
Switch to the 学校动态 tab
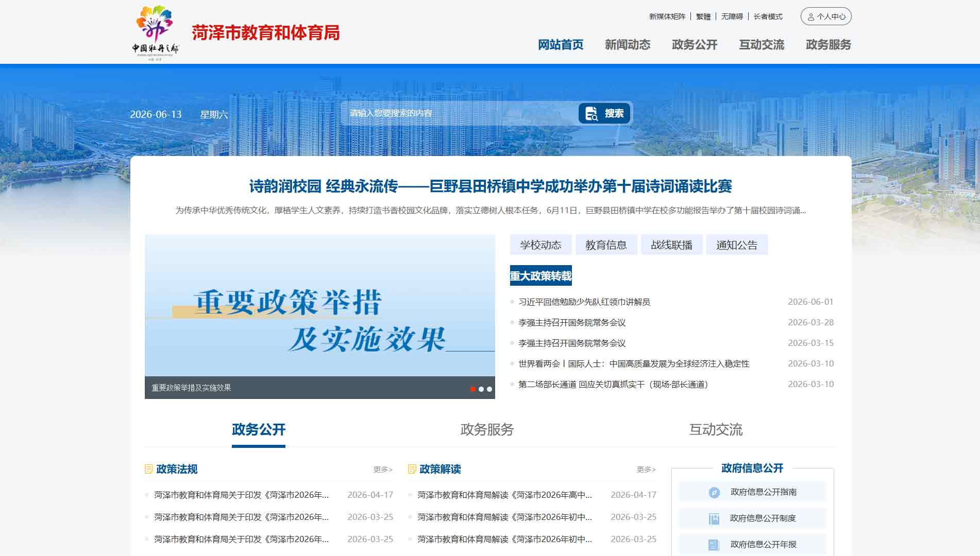point(540,245)
